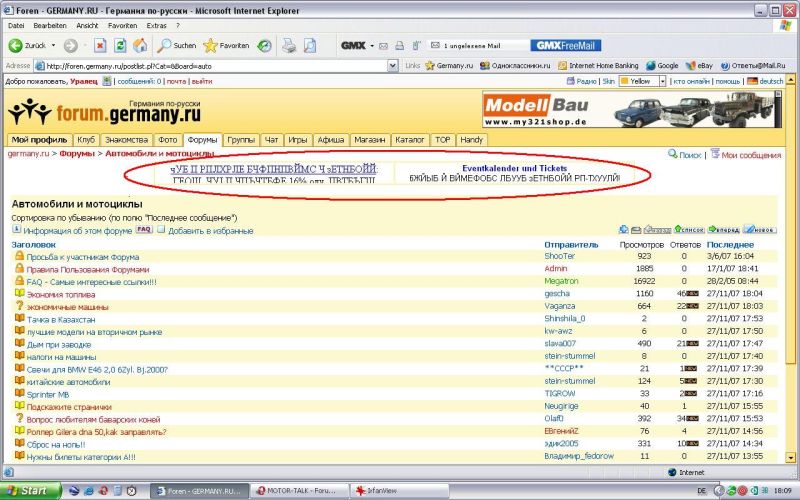Screen dimensions: 800x500
Task: Open forum search via Поиск magnifier icon
Action: 674,155
